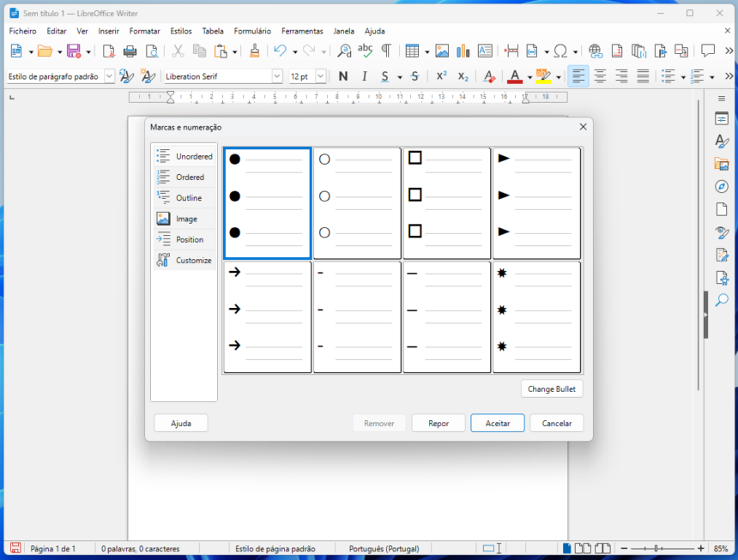Click the Save document icon
The height and width of the screenshot is (560, 738).
point(74,51)
